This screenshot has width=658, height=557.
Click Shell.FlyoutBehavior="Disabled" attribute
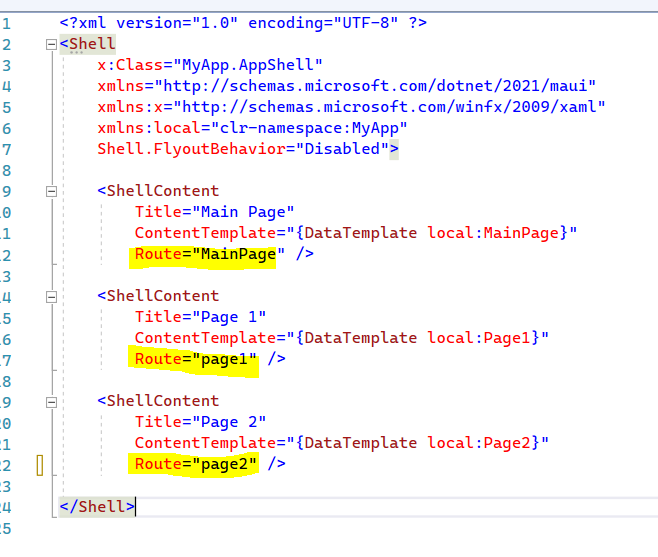pos(243,149)
